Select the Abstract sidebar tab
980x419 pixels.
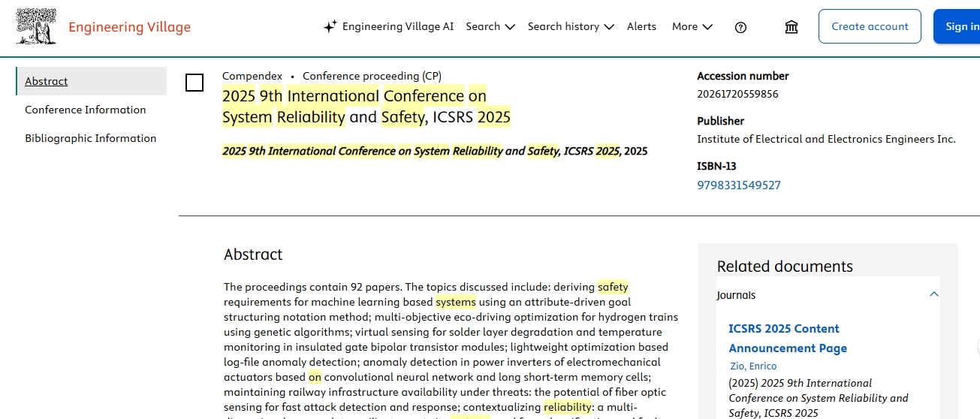click(92, 81)
